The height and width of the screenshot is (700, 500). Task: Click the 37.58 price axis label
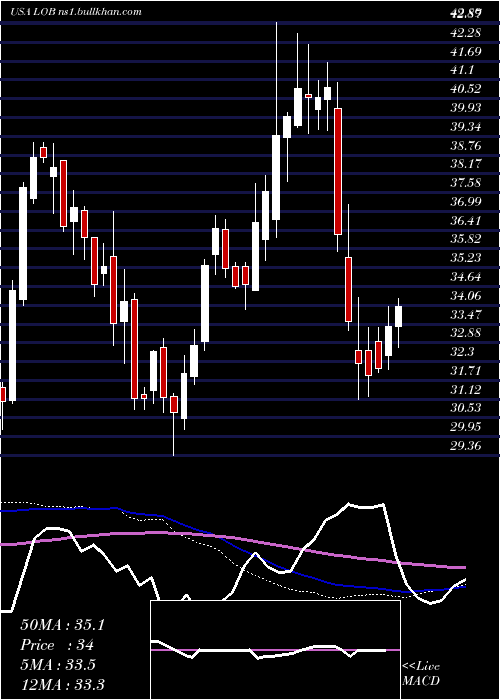click(466, 183)
